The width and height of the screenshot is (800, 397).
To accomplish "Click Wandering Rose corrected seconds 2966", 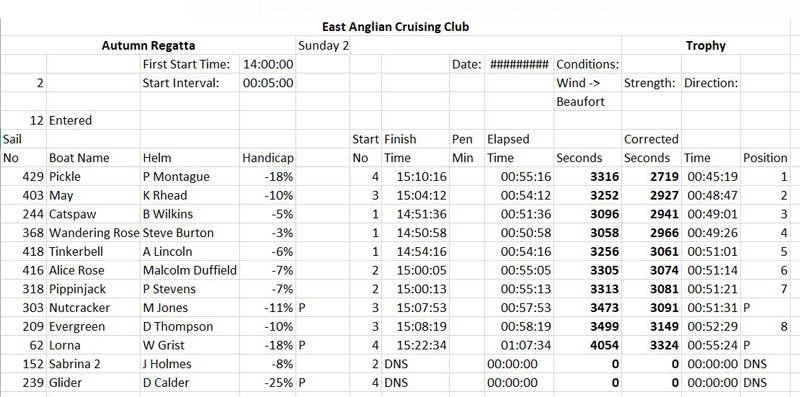I will tap(651, 233).
